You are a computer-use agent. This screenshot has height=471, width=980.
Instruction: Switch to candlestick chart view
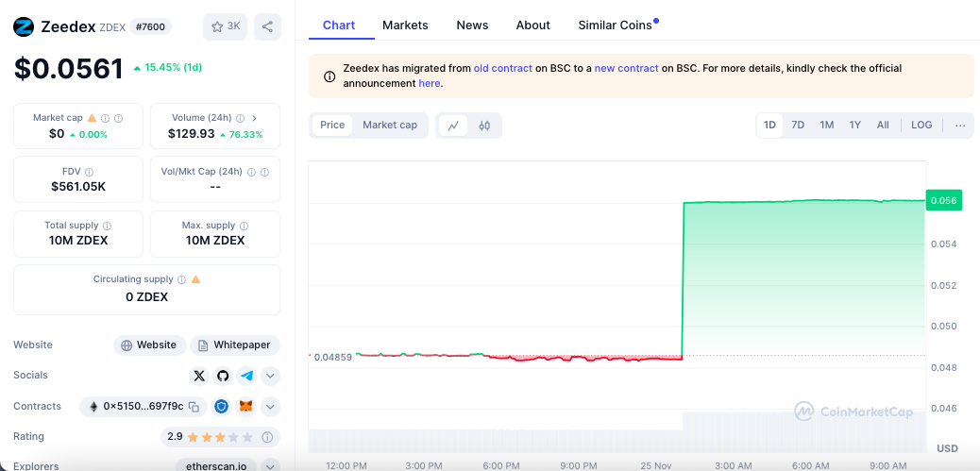(x=484, y=125)
